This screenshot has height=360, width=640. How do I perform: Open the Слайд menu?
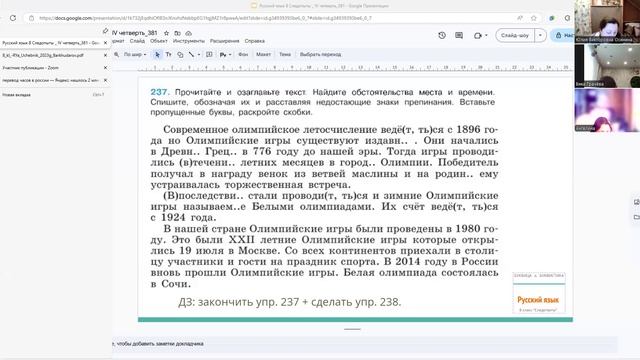pyautogui.click(x=137, y=41)
